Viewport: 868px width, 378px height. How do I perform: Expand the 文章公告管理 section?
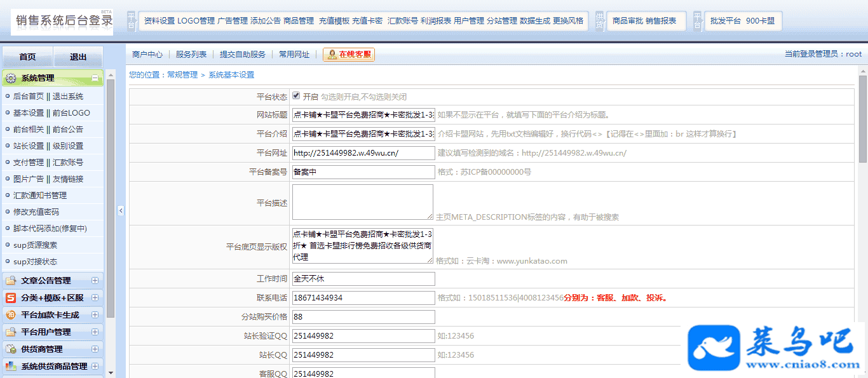pyautogui.click(x=95, y=281)
